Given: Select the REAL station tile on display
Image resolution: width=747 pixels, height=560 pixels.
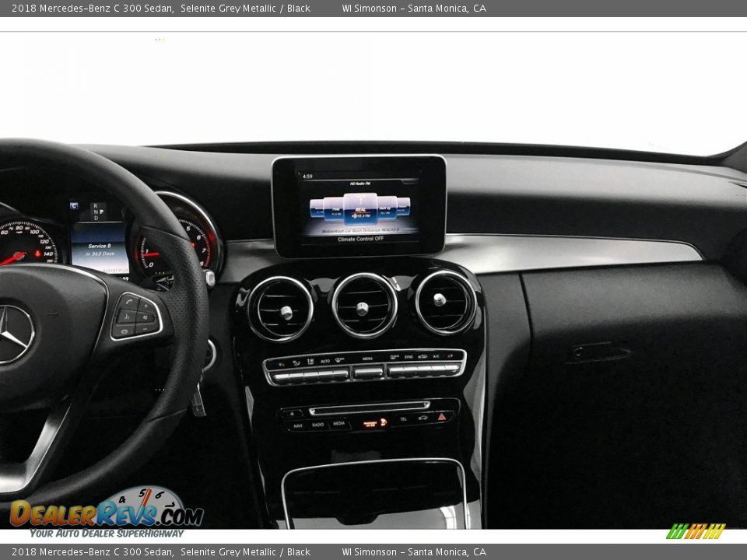Looking at the screenshot, I should (x=360, y=208).
